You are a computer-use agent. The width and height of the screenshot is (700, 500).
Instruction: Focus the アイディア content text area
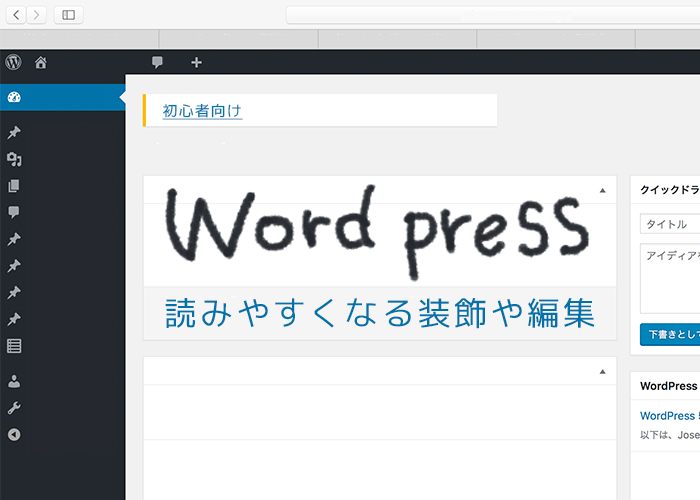coord(670,278)
